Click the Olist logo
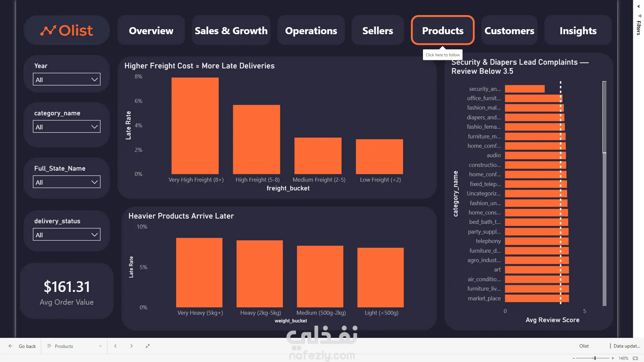Viewport: 644px width, 362px height. pyautogui.click(x=66, y=31)
